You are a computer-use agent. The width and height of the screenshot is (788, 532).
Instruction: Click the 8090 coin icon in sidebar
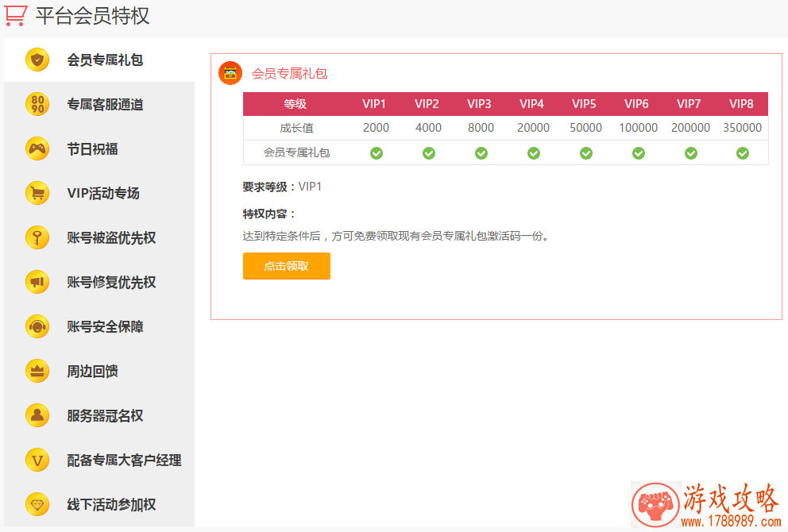[37, 104]
